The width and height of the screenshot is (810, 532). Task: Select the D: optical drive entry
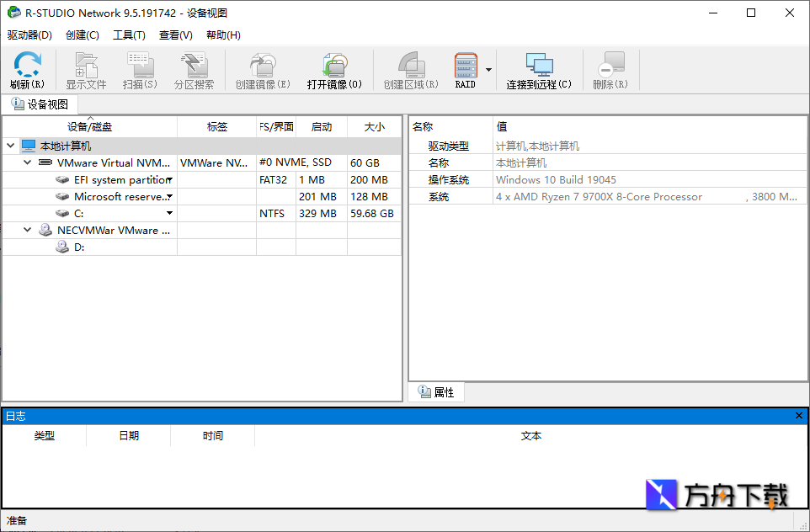[x=80, y=247]
